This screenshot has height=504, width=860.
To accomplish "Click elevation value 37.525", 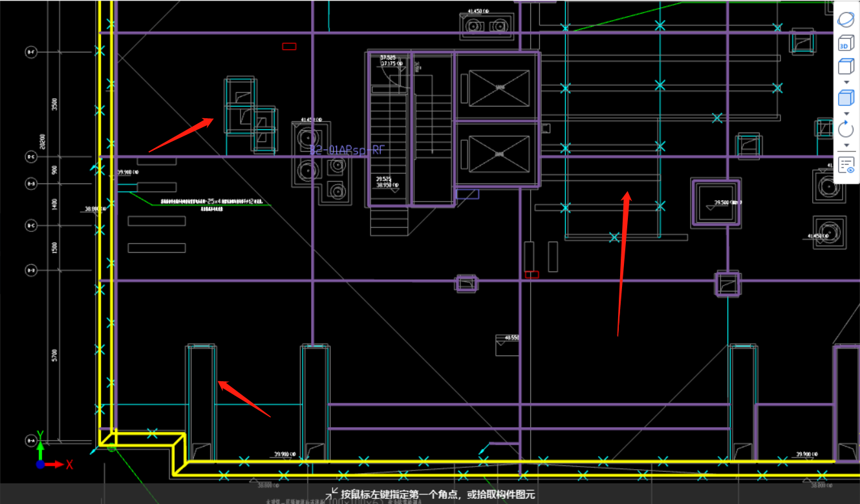I will [x=387, y=58].
